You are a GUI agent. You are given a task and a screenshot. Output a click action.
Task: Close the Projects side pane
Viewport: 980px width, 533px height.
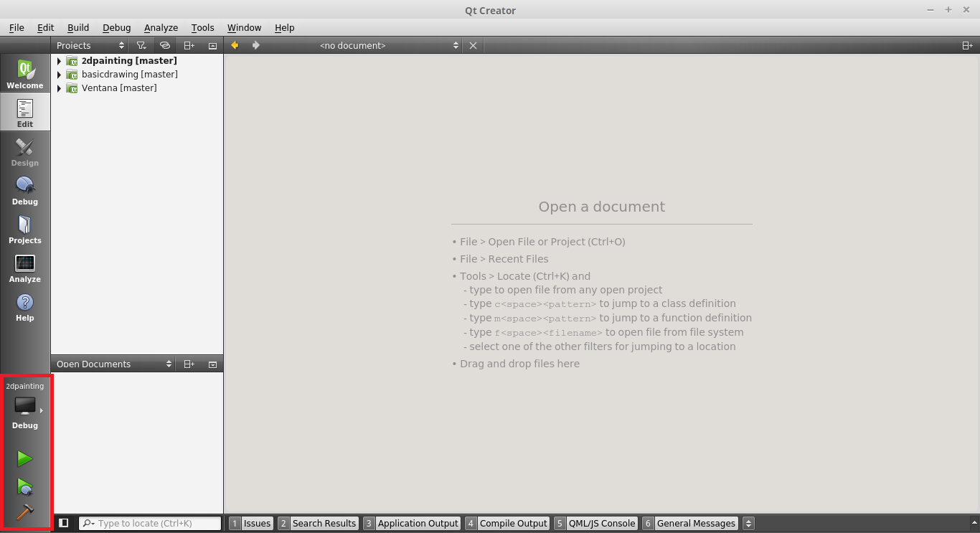click(x=212, y=45)
